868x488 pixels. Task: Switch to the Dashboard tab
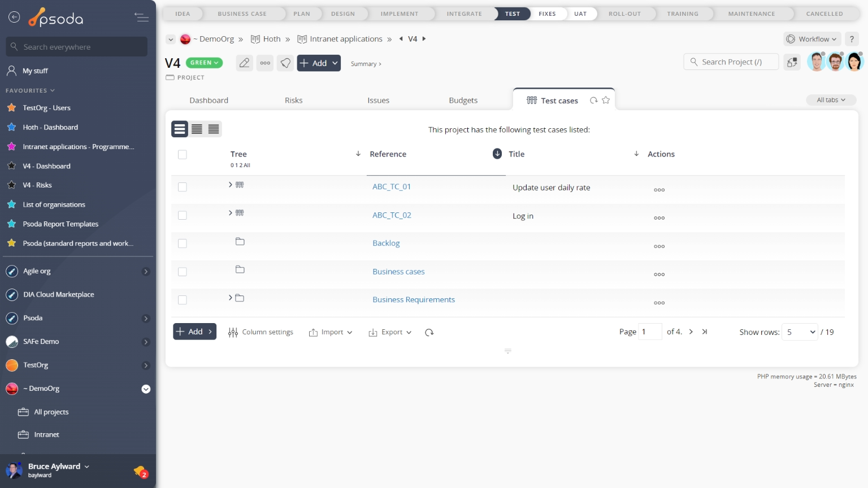[x=209, y=101]
